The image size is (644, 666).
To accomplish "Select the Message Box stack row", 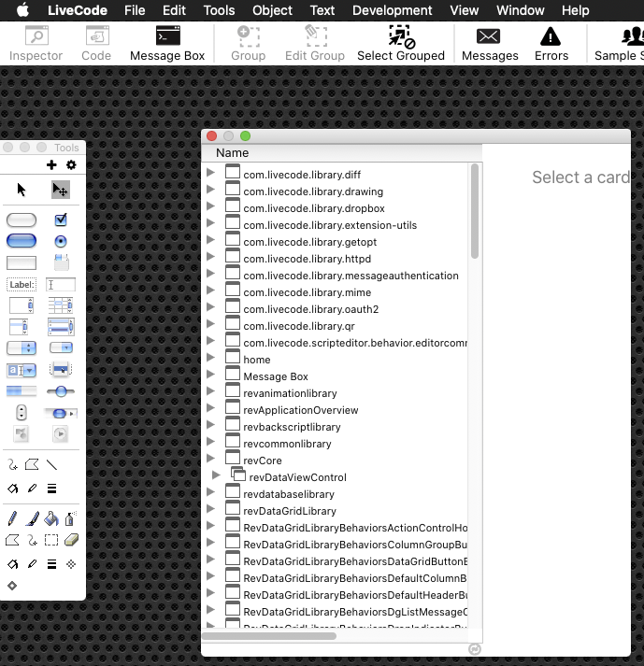I will (x=276, y=376).
